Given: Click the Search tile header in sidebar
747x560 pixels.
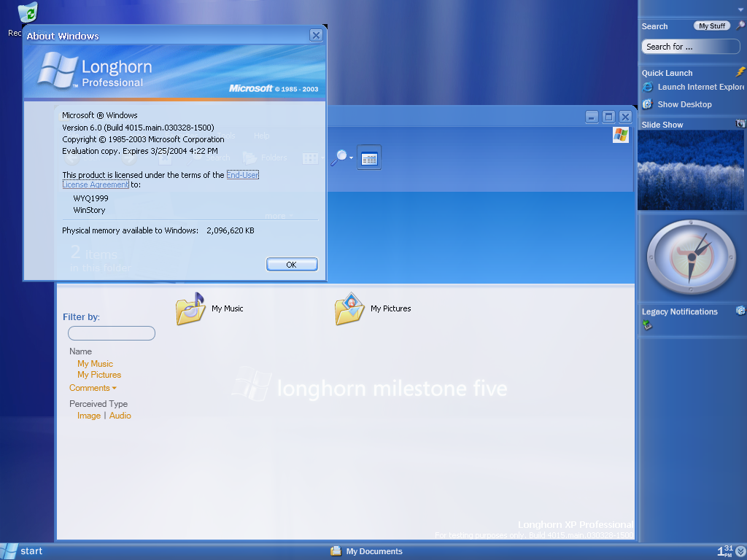Looking at the screenshot, I should pos(654,27).
